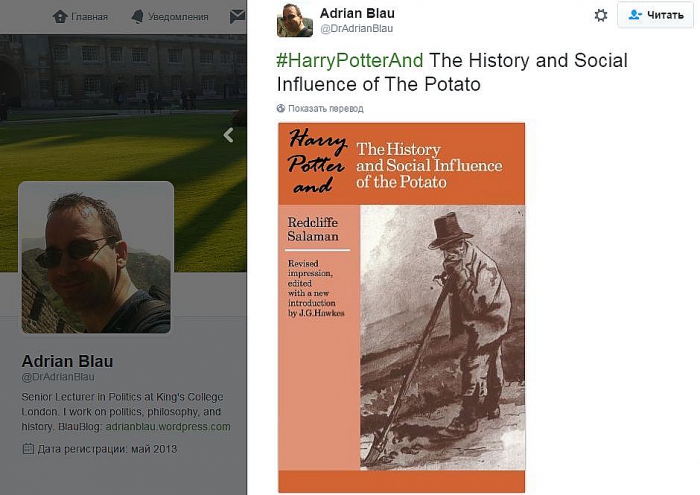Screen dimensions: 700x495
Task: Click the @DrAdrianBlau handle in tweet header
Action: pos(356,29)
